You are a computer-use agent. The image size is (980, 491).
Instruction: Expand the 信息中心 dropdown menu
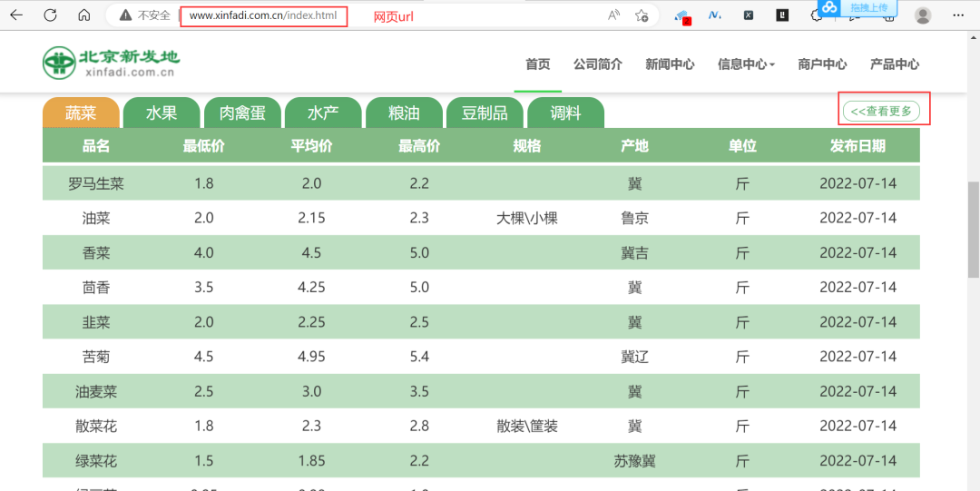[746, 64]
